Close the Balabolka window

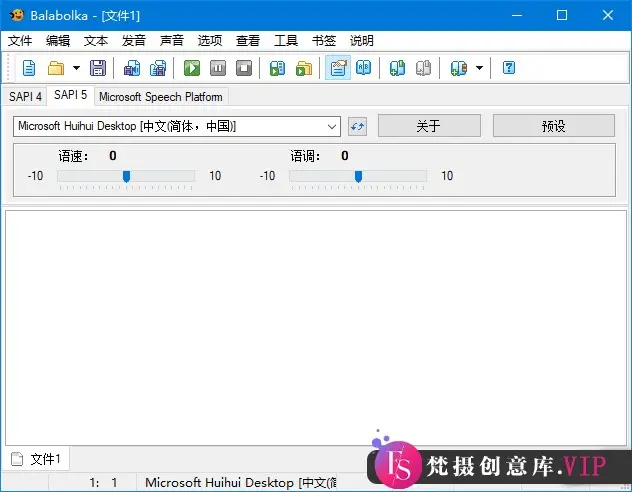608,15
